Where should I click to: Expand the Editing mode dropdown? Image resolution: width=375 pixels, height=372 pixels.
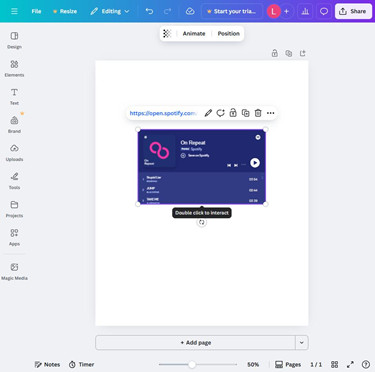[x=110, y=11]
